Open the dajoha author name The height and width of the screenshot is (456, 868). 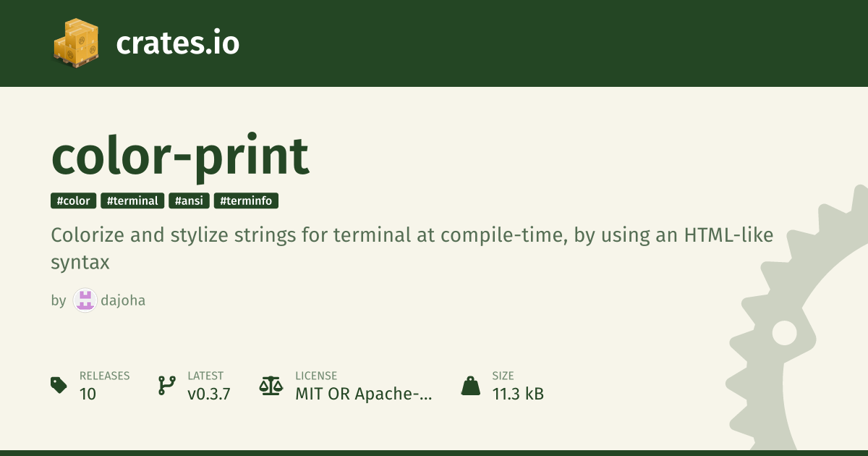(x=123, y=300)
